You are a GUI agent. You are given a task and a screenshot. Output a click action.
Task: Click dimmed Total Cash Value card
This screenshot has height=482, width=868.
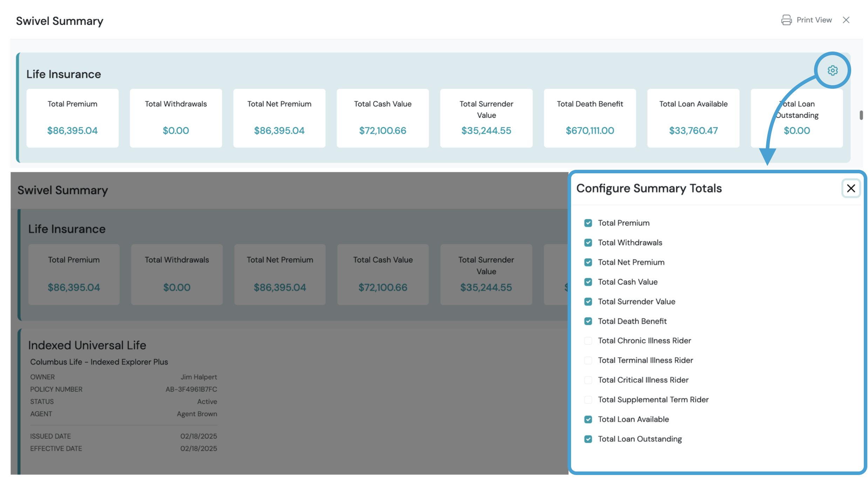click(x=383, y=275)
